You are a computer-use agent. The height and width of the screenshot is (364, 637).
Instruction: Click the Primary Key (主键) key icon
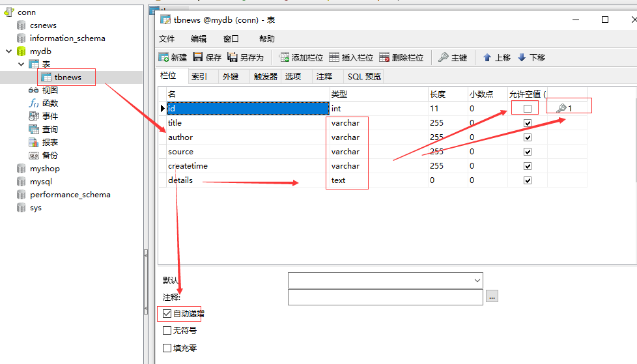tap(443, 57)
